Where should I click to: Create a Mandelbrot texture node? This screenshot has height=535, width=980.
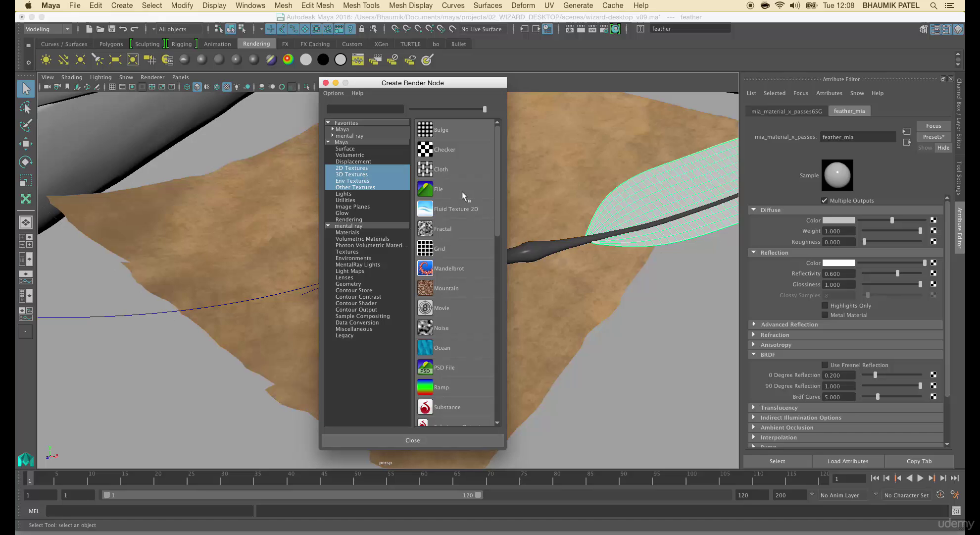(x=425, y=268)
